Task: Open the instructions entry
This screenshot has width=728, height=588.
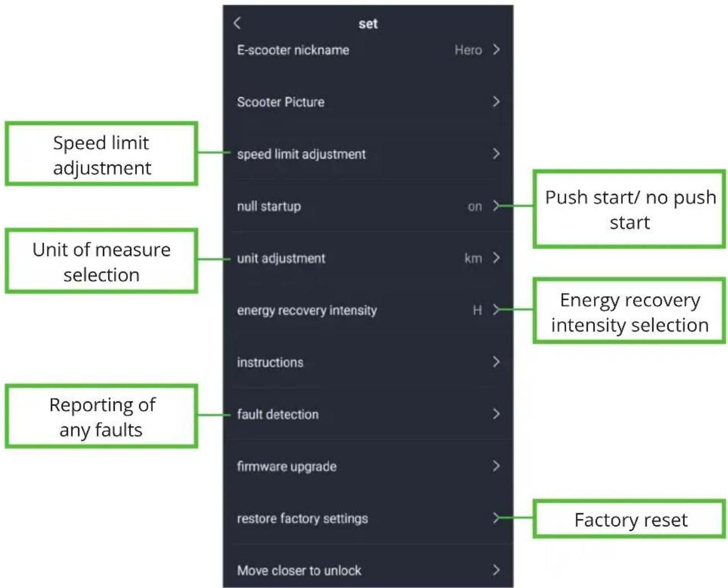Action: click(368, 362)
